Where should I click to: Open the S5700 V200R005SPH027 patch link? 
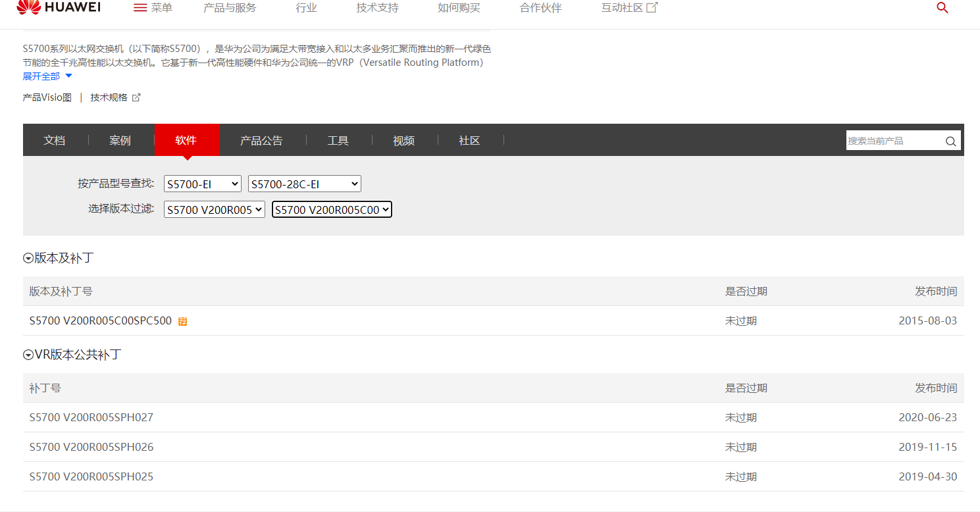pos(91,417)
